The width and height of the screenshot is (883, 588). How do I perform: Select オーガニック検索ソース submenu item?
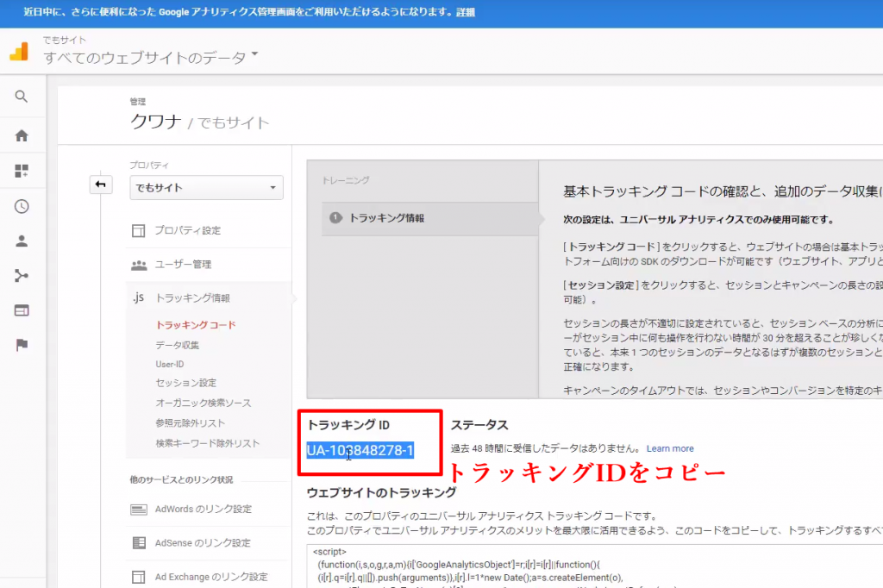(x=204, y=403)
